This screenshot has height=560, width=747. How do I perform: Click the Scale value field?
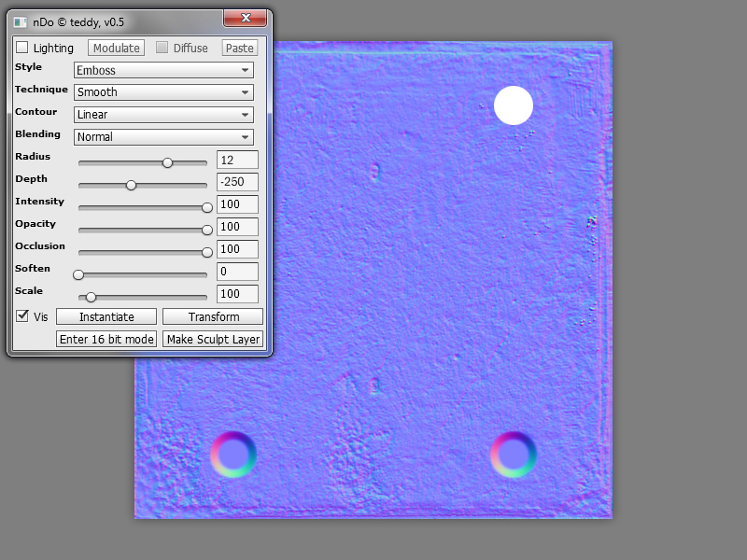pyautogui.click(x=238, y=294)
